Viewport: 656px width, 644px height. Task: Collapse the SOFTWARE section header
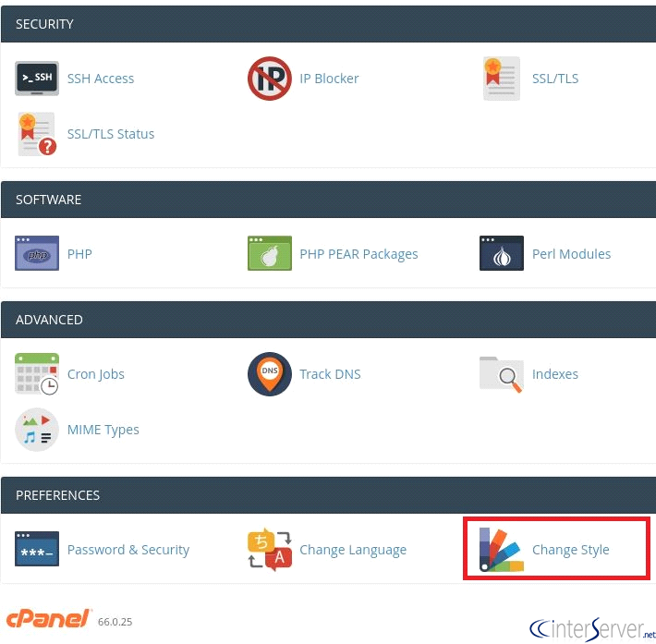[x=328, y=200]
